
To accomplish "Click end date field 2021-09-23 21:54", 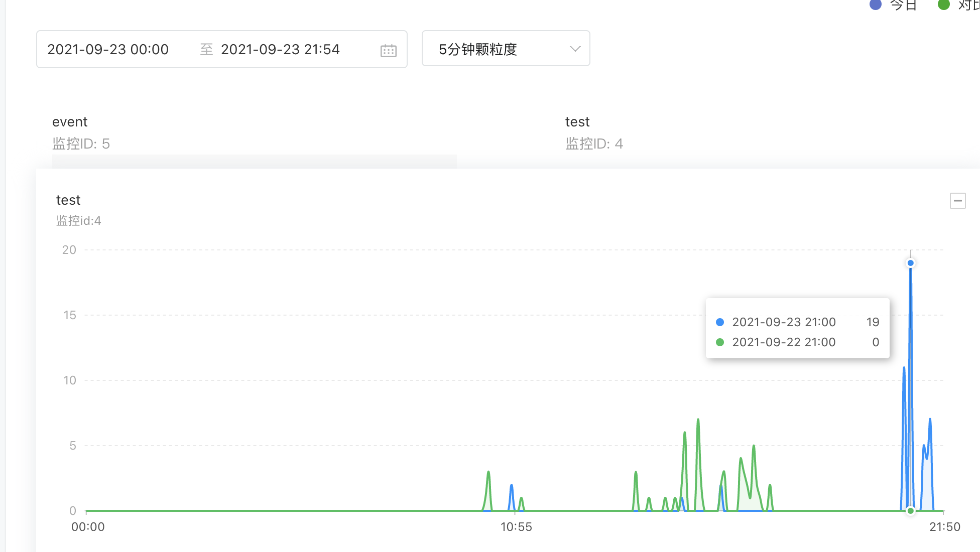I will click(280, 49).
